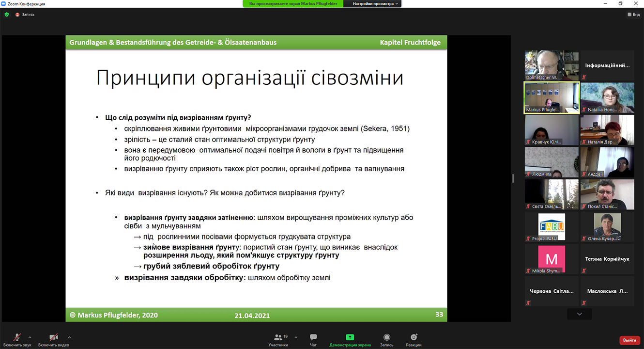Select Олена Кучер... video thumbnail
Viewport: 644px width, 349px height.
[607, 227]
